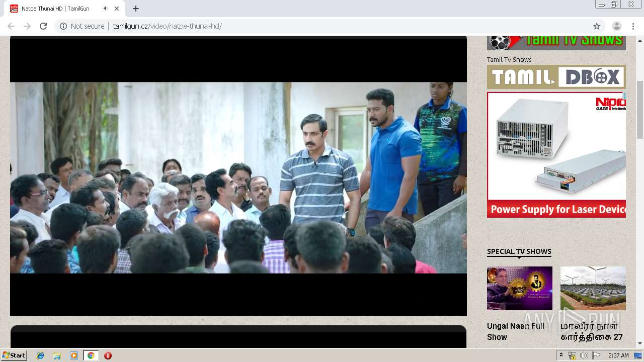Go forward in browser history

27,26
